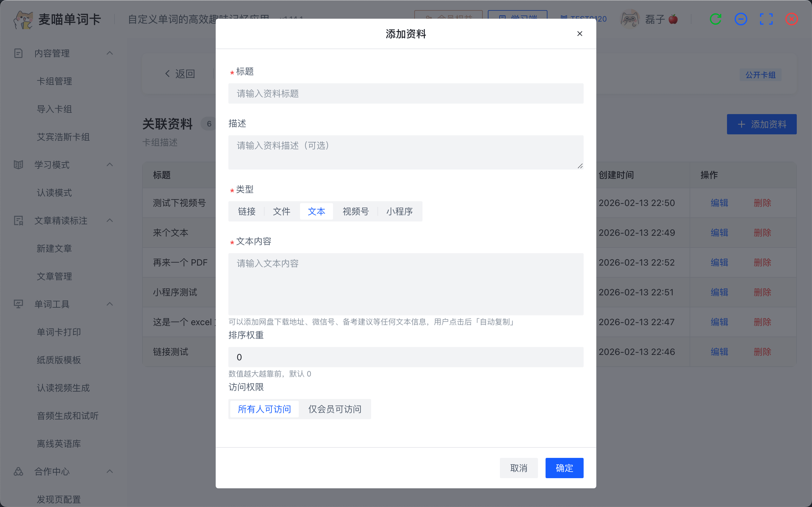Click the cat logo of 麦喵单词卡

(23, 19)
